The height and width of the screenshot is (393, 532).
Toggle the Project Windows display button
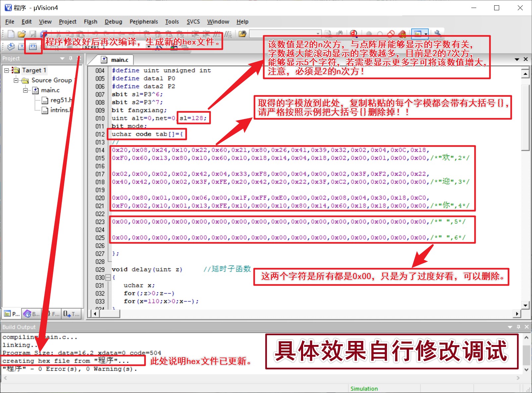click(x=417, y=33)
